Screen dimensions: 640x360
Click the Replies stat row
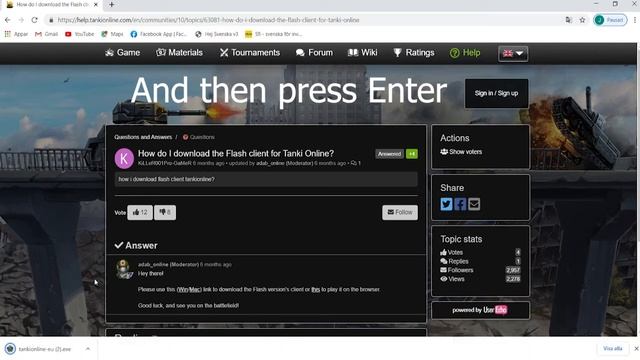480,261
